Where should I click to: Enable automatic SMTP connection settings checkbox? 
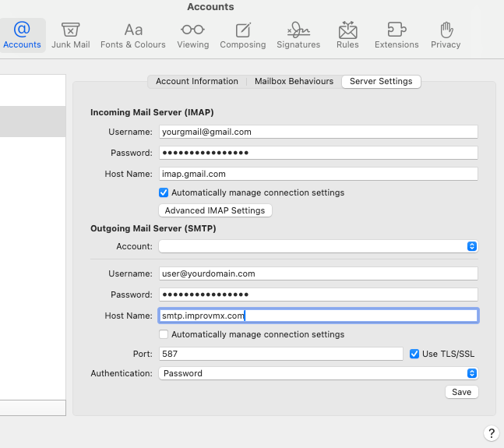pyautogui.click(x=164, y=334)
